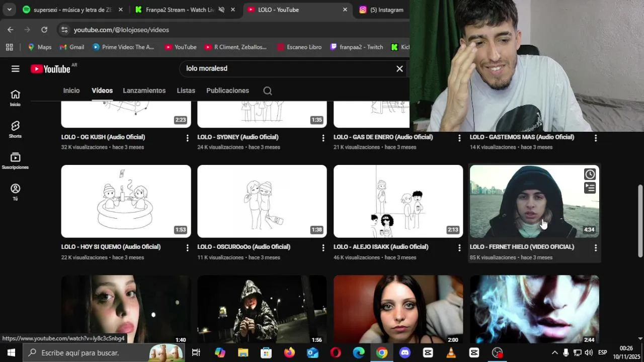Switch to the Listas tab
Viewport: 644px width, 362px height.
186,90
